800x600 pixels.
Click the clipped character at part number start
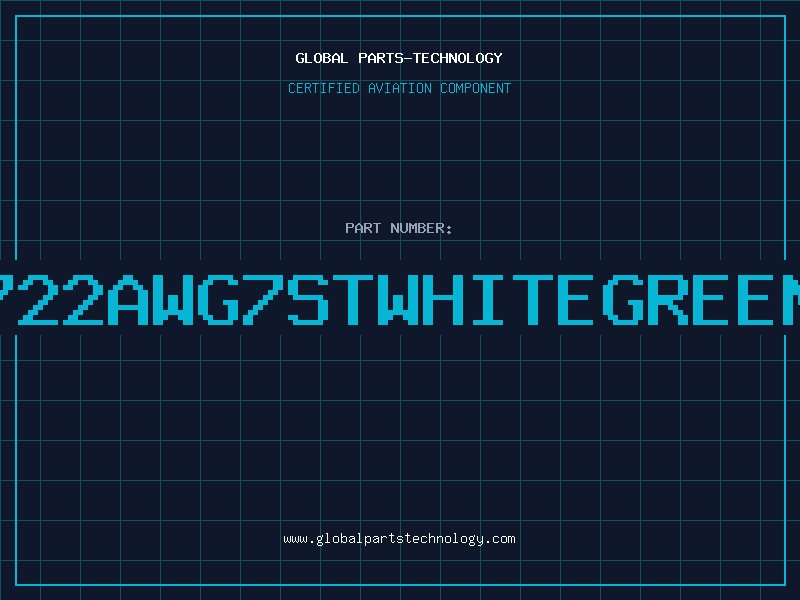pos(6,300)
